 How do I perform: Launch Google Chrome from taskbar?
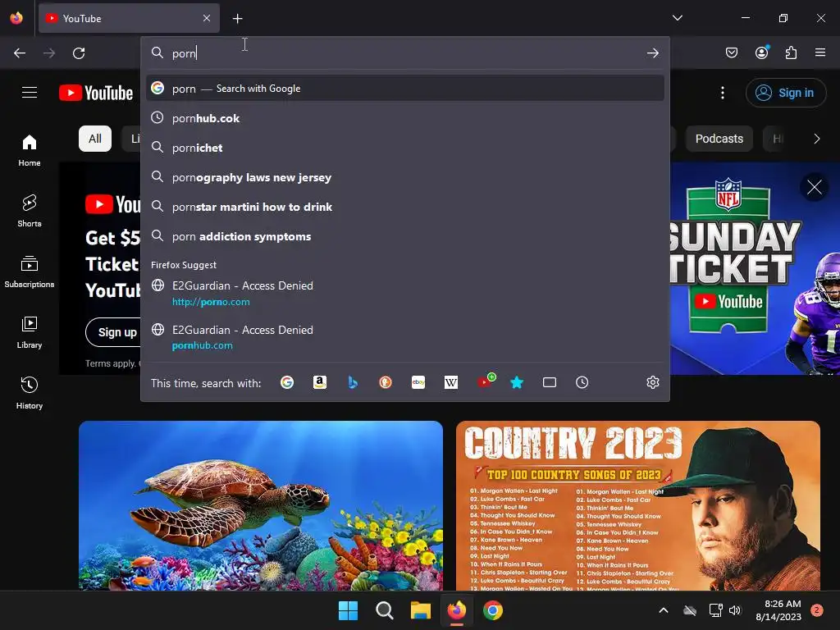coord(493,610)
